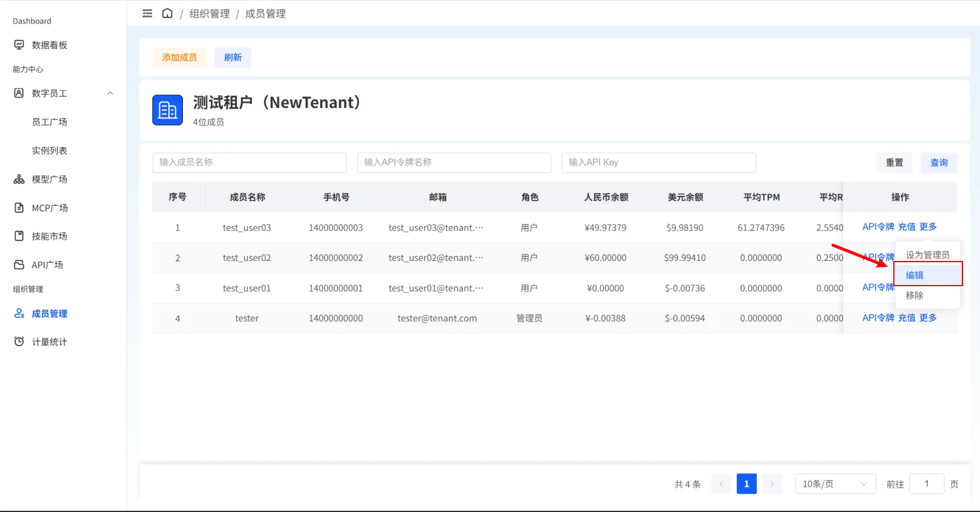Viewport: 980px width, 512px height.
Task: Open 更多 dropdown for test_user03
Action: pos(928,227)
